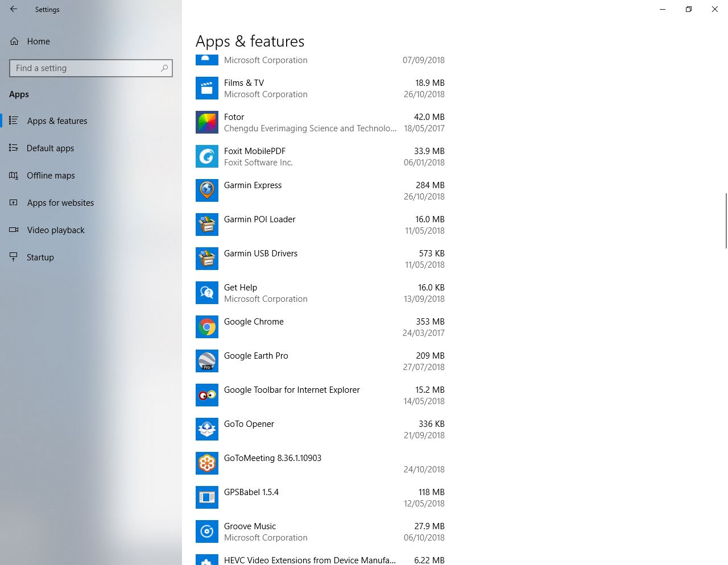Open Google Chrome app entry icon
This screenshot has width=728, height=565.
coord(206,327)
